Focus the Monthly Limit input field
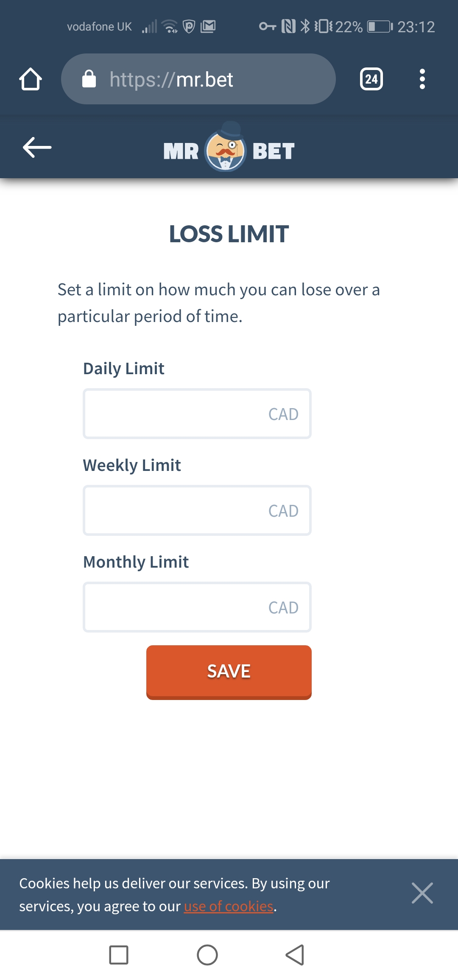458x980 pixels. [197, 607]
